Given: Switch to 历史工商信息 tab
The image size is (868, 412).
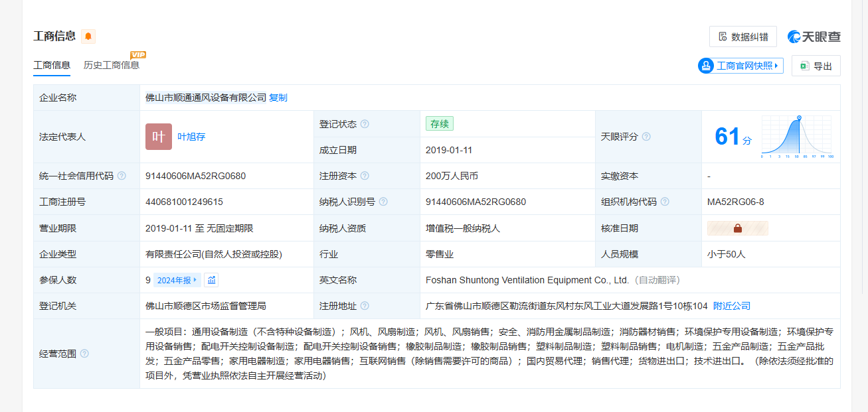Looking at the screenshot, I should point(112,65).
